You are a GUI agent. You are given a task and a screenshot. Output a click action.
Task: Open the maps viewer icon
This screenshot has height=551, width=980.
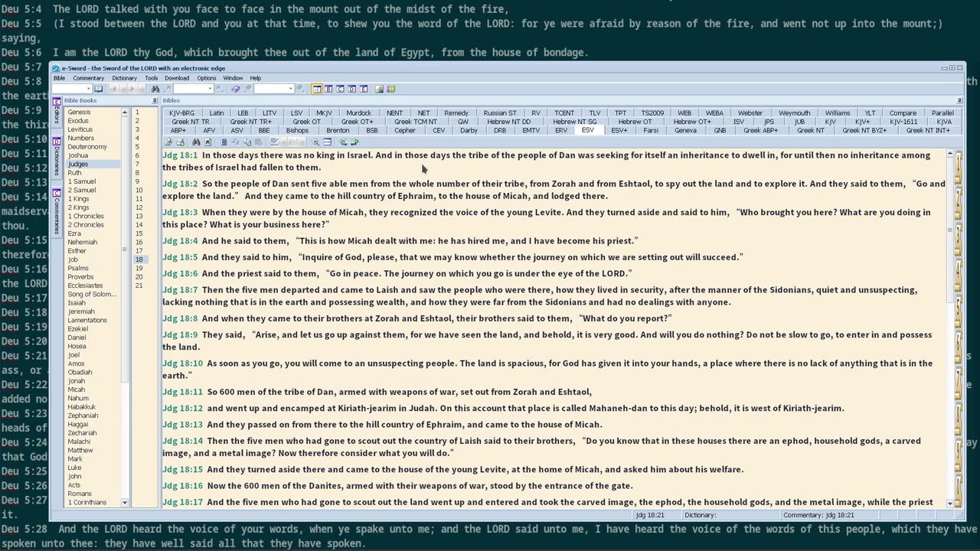pos(390,89)
